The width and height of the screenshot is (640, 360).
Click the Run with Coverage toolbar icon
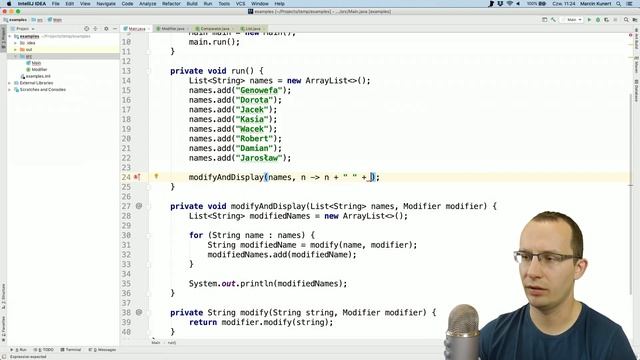pyautogui.click(x=607, y=20)
